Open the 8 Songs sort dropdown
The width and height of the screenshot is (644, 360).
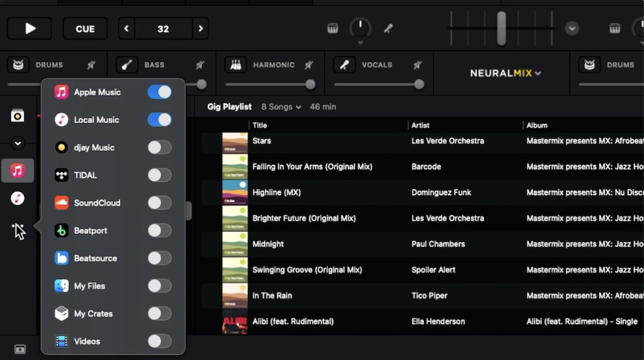281,107
